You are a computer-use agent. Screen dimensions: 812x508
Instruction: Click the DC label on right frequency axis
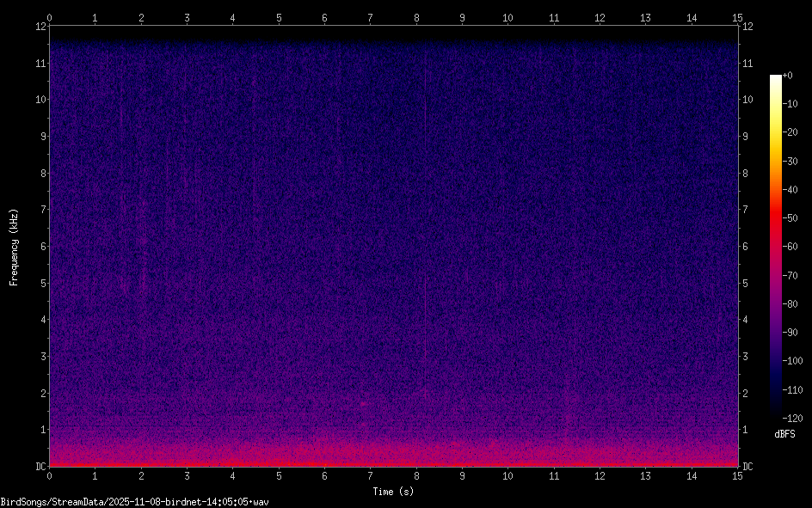[748, 467]
